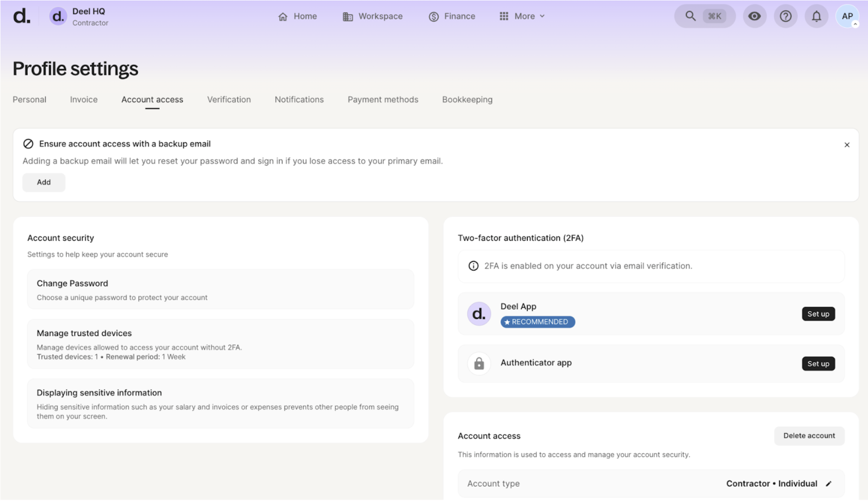
Task: Edit Account type using the pencil icon
Action: point(829,483)
